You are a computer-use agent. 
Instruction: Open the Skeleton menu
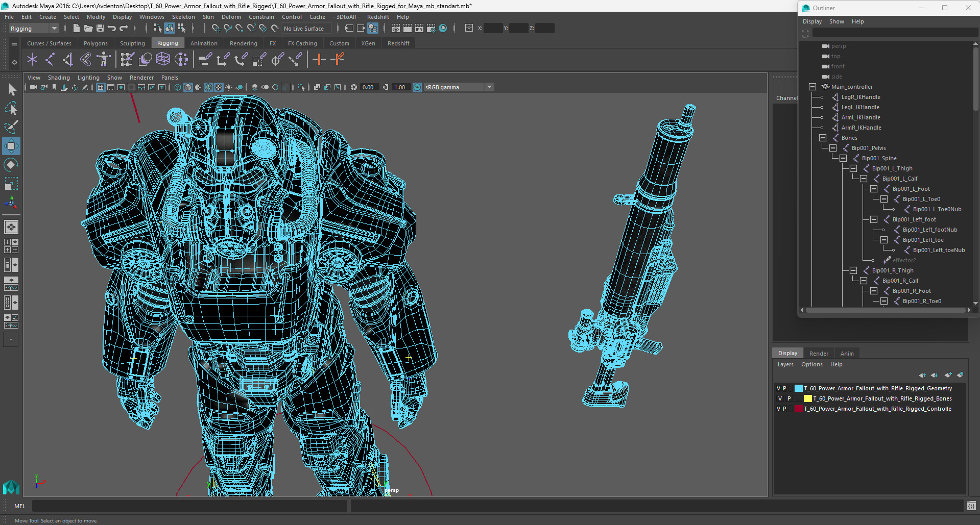(183, 17)
